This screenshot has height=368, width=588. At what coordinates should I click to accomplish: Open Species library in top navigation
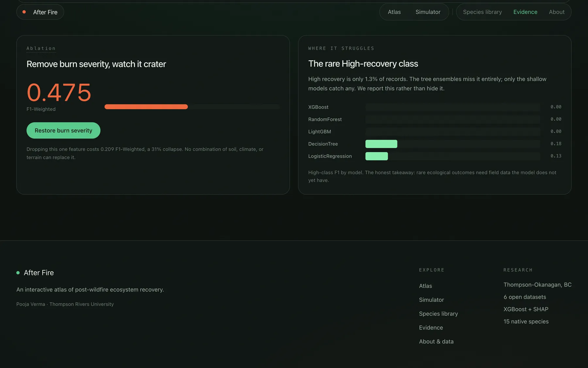[482, 12]
